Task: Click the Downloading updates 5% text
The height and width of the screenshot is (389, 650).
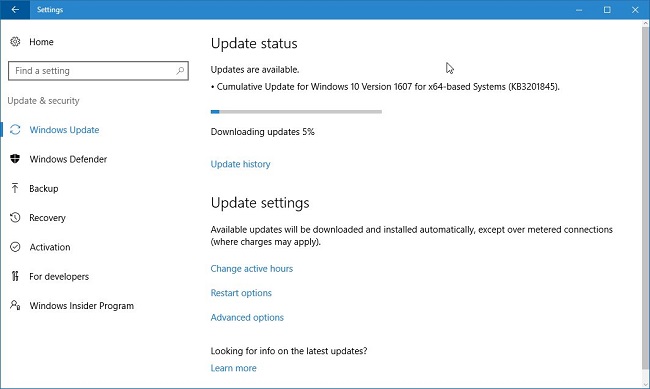Action: (262, 132)
